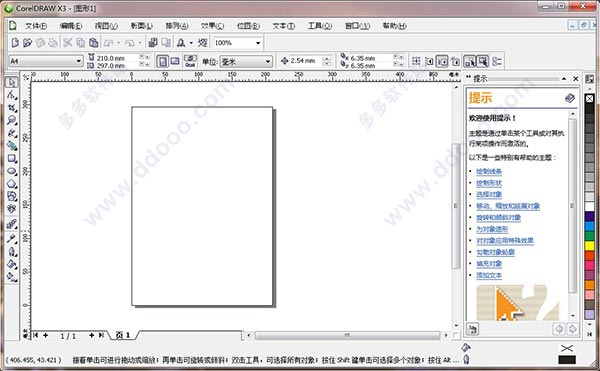Select the Fill tool in the toolbox
Screen dimensions: 600x371
[11, 264]
